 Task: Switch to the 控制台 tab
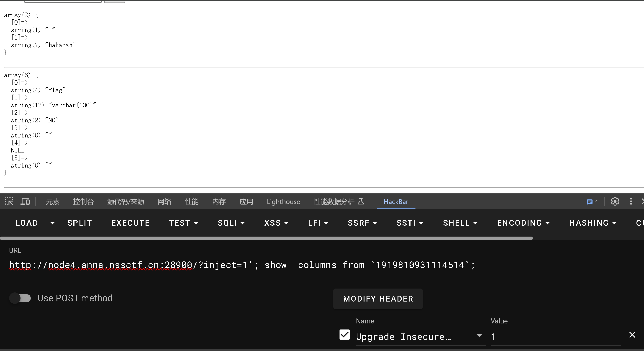83,201
